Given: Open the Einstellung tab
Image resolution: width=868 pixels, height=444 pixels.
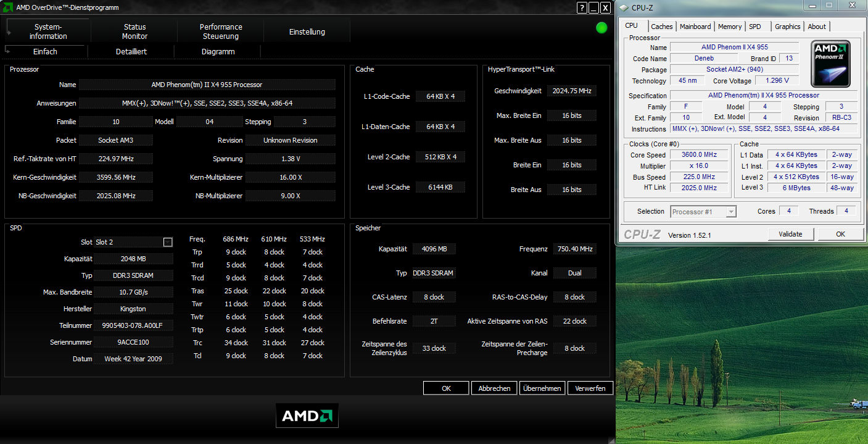Looking at the screenshot, I should (307, 31).
